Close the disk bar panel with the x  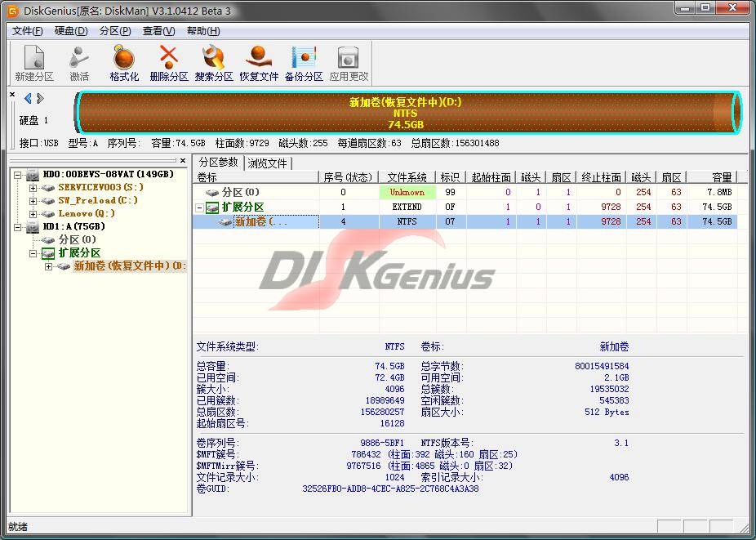(x=12, y=95)
